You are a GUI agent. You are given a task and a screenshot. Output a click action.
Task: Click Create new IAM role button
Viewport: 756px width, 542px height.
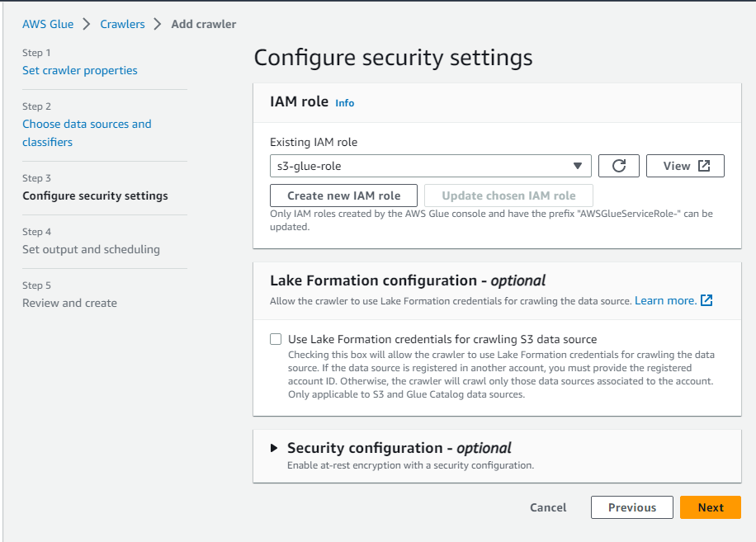(343, 196)
